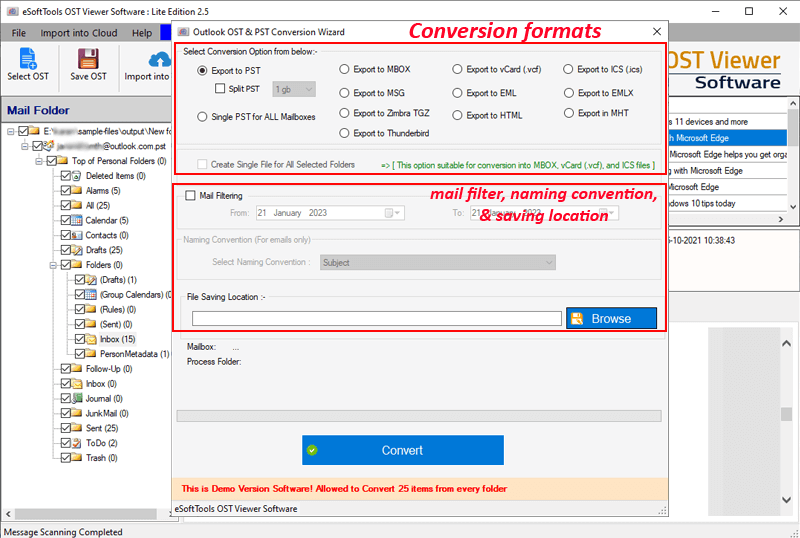Select Export to Zimbra TGZ option
The height and width of the screenshot is (538, 800).
[344, 113]
